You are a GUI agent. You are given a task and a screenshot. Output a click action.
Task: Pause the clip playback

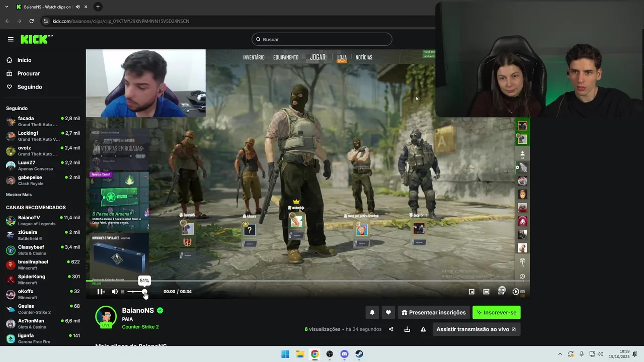(x=101, y=292)
